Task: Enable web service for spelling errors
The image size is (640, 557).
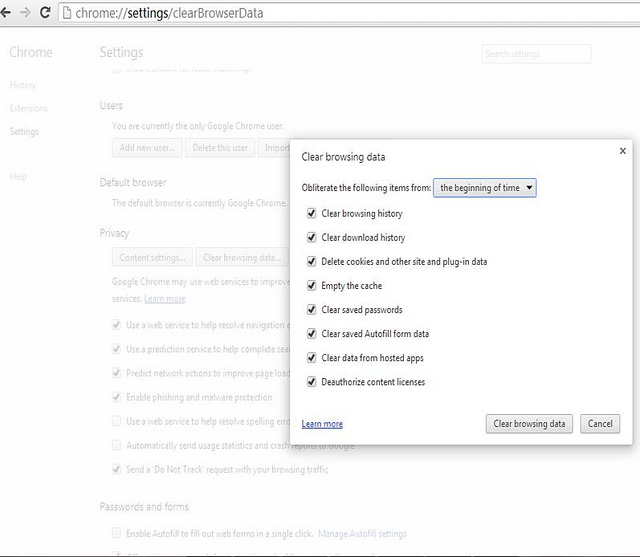Action: [116, 421]
